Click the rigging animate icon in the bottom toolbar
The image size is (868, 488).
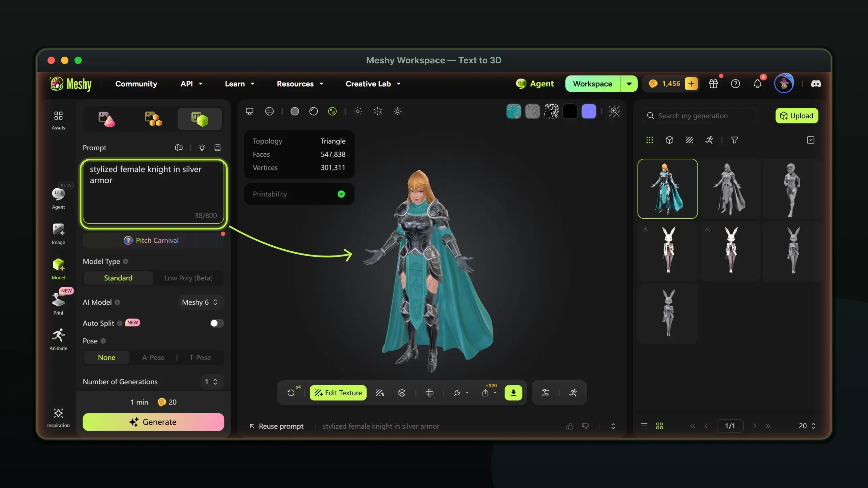573,393
